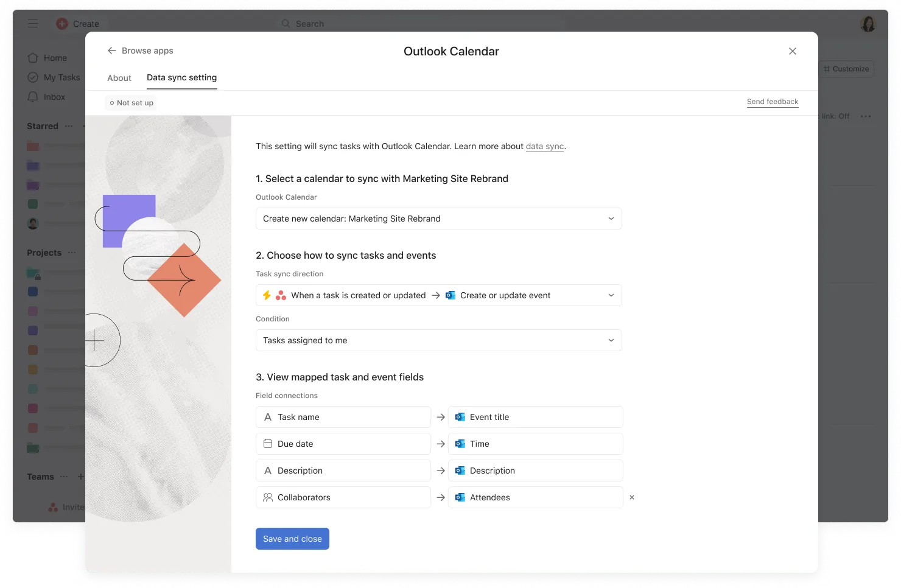Click the hamburger menu icon
901x588 pixels.
pyautogui.click(x=33, y=24)
